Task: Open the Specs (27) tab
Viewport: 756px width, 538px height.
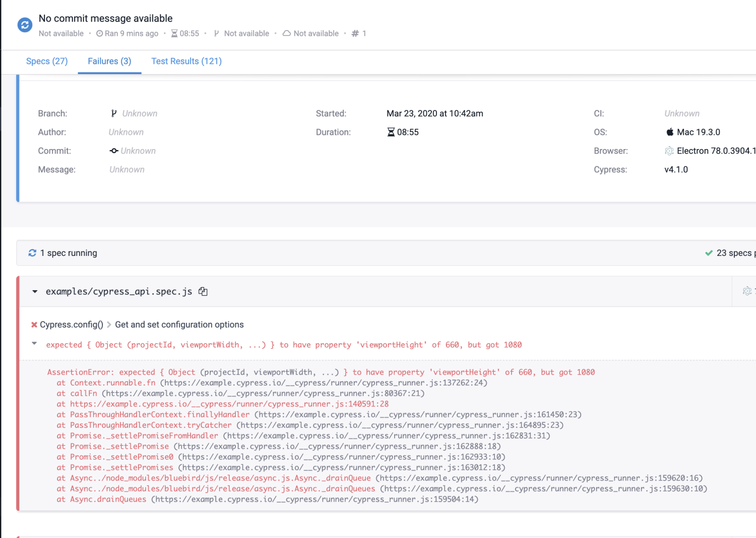Action: 47,61
